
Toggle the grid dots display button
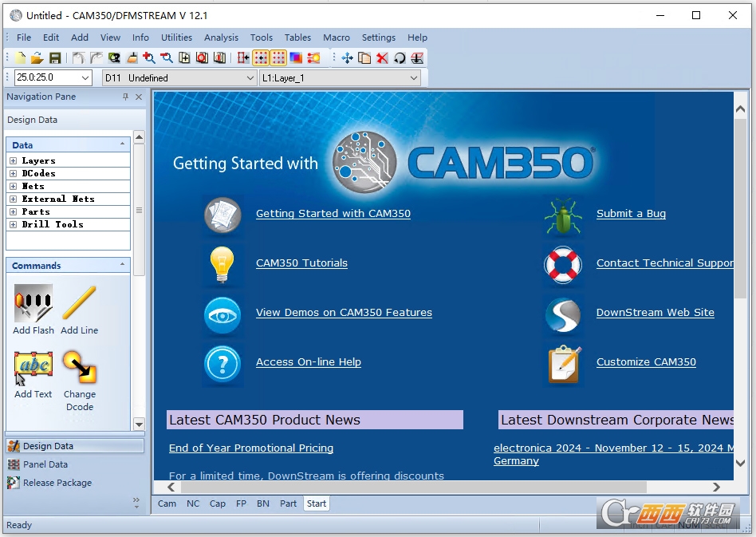[278, 58]
